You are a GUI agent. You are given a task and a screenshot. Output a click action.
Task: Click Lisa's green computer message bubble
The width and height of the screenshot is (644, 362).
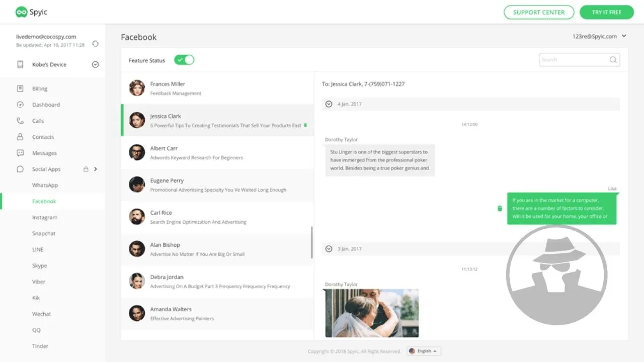[561, 208]
